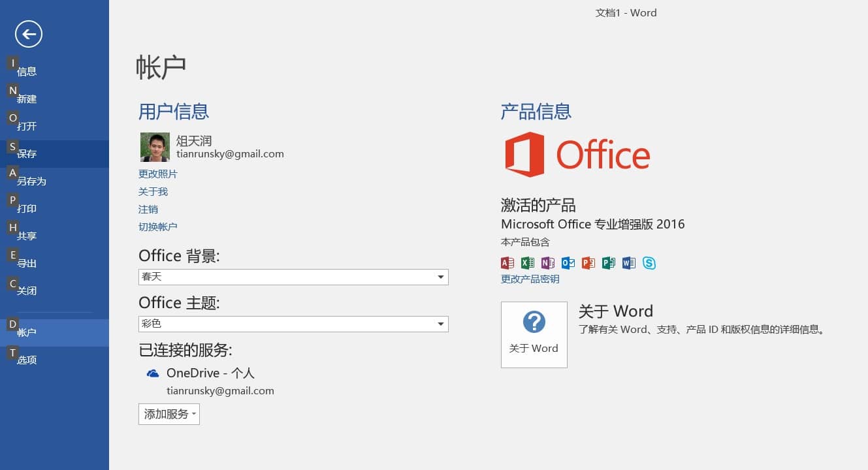Click the PowerPoint app icon
The image size is (868, 470).
[x=588, y=262]
